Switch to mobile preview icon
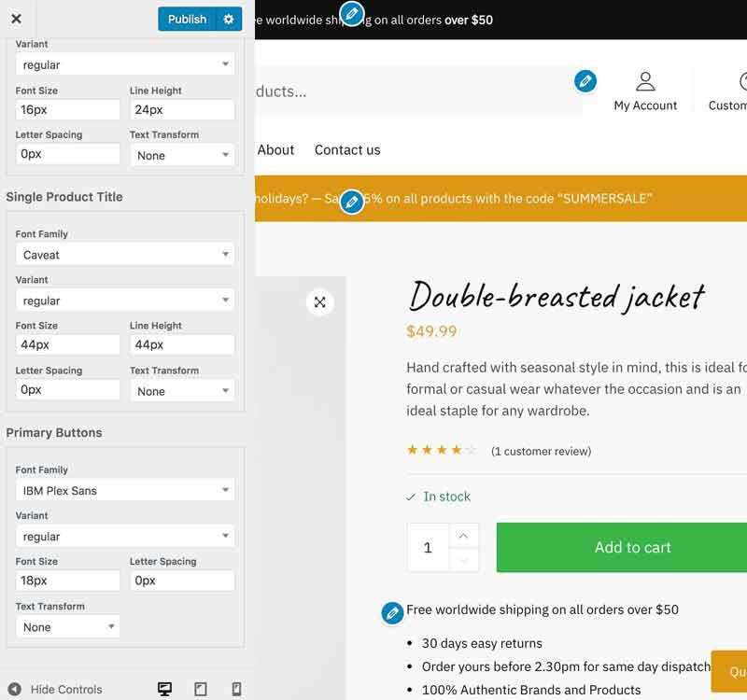Viewport: 747px width, 700px height. [236, 689]
